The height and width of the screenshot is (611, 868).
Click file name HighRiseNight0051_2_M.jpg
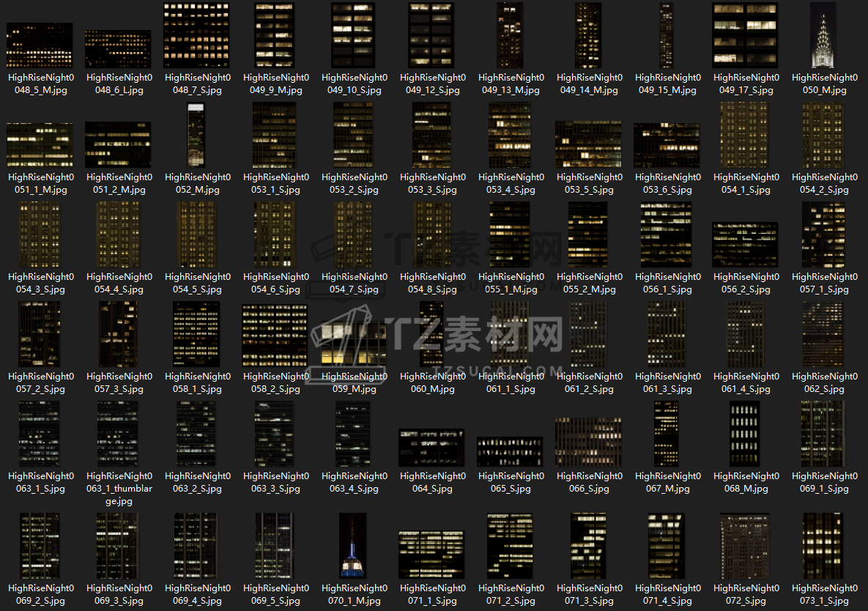coord(119,183)
